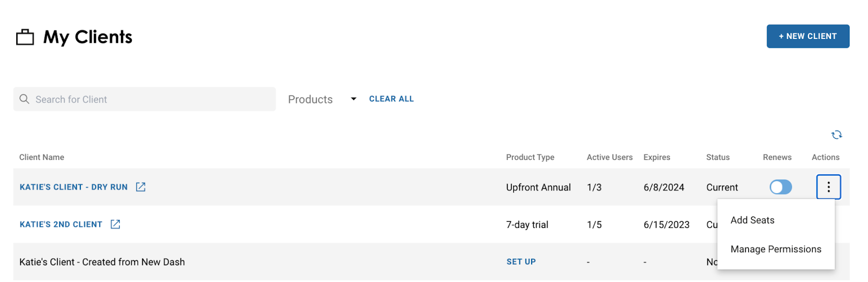The image size is (868, 282).
Task: Click the briefcase icon beside My Clients
Action: pyautogui.click(x=25, y=37)
